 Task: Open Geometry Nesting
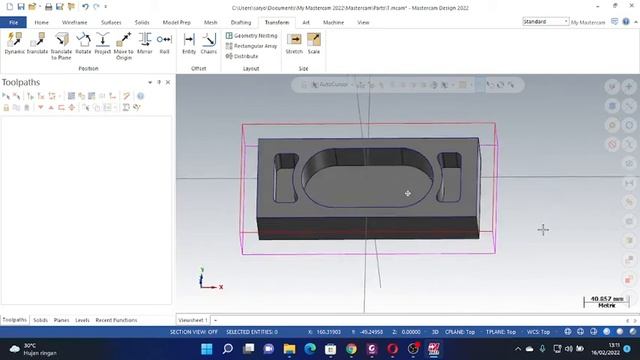(x=251, y=36)
